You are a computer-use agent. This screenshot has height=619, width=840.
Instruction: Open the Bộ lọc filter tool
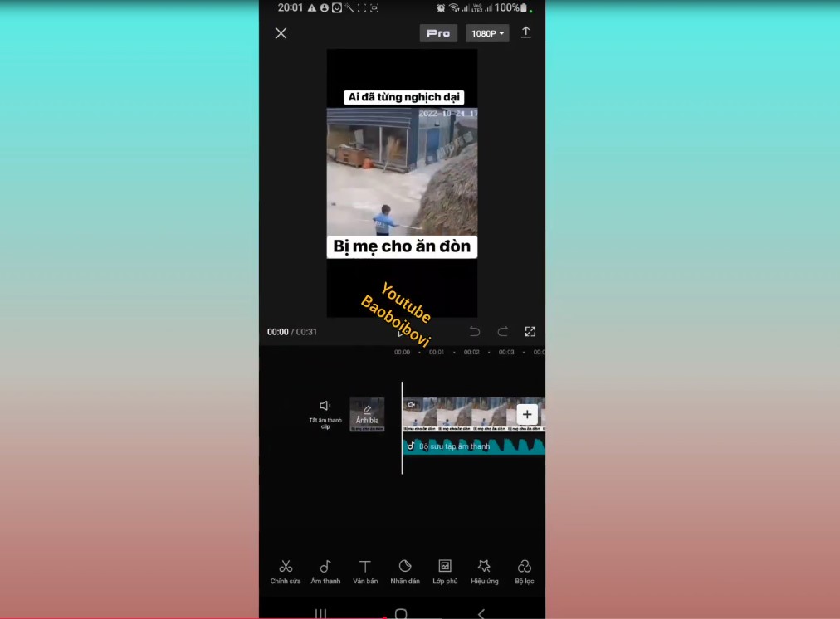point(525,572)
